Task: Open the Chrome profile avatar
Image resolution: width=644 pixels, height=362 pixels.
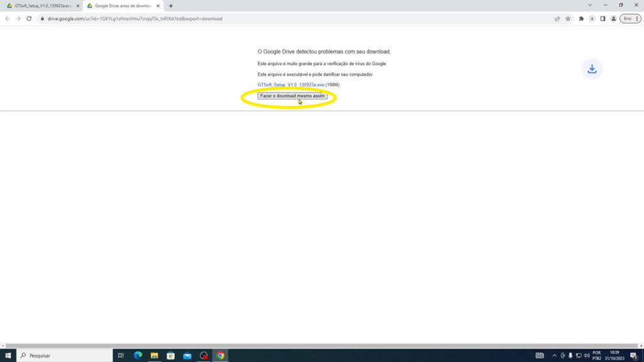Action: 613,18
